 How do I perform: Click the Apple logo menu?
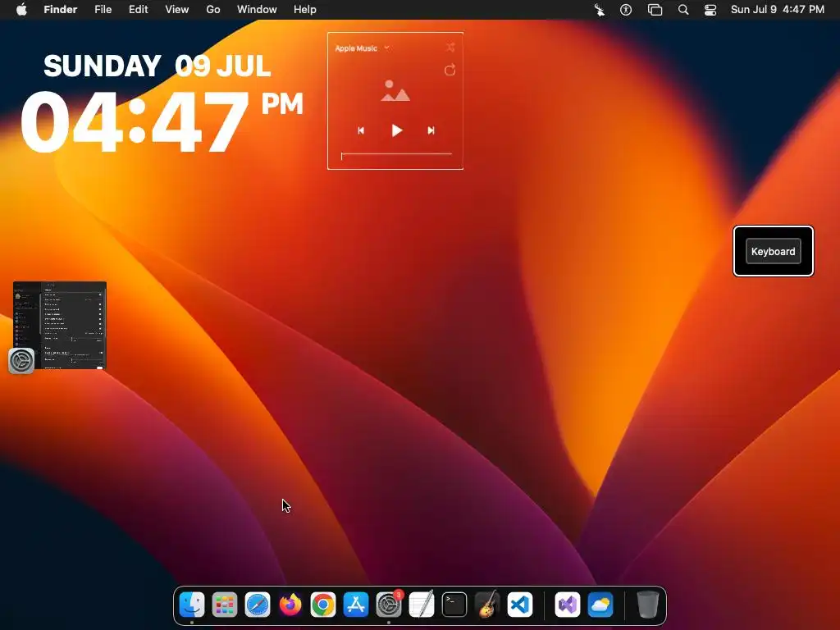[x=21, y=9]
